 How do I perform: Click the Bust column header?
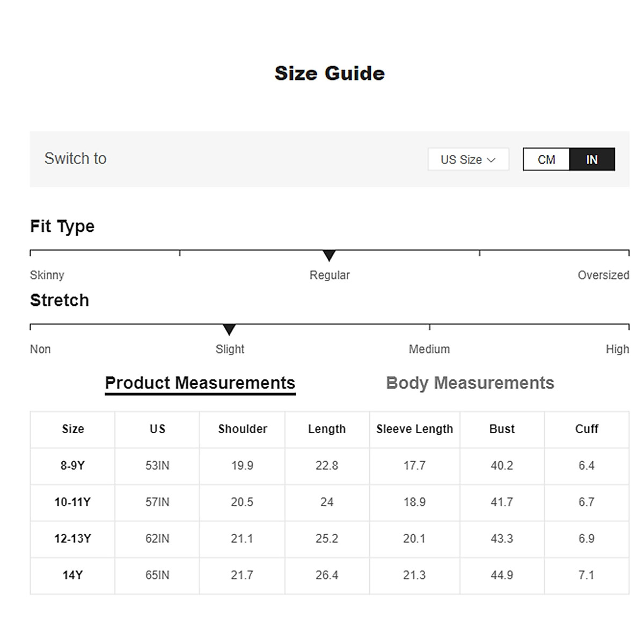pyautogui.click(x=502, y=429)
